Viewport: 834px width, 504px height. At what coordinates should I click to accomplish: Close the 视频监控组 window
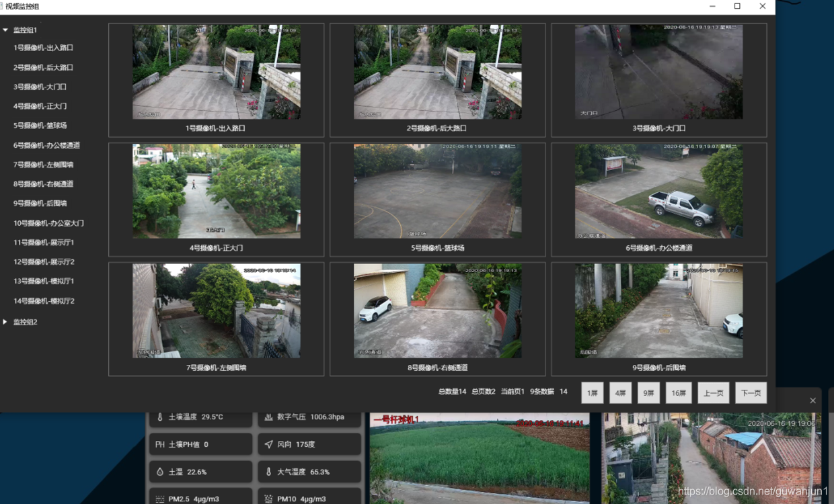(x=763, y=6)
